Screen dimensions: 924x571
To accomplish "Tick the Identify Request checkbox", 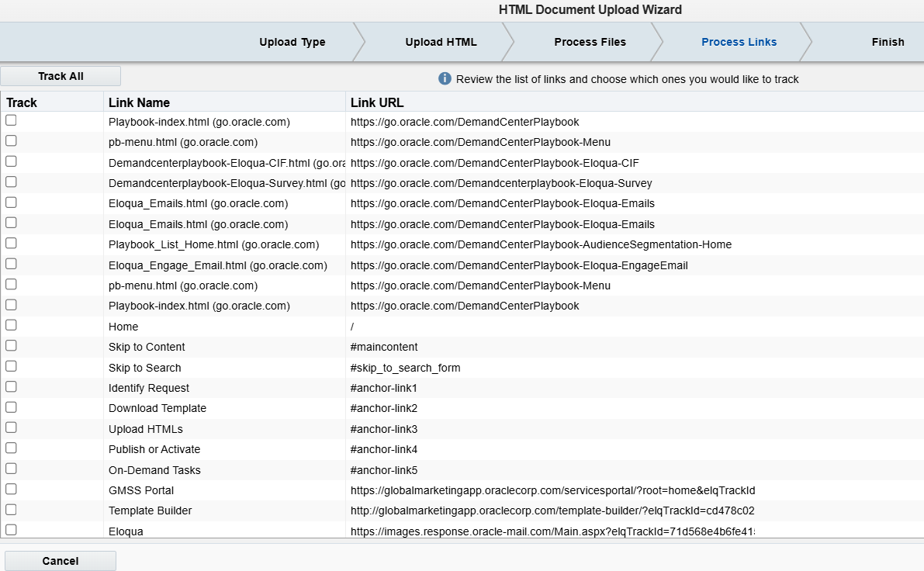I will click(11, 386).
